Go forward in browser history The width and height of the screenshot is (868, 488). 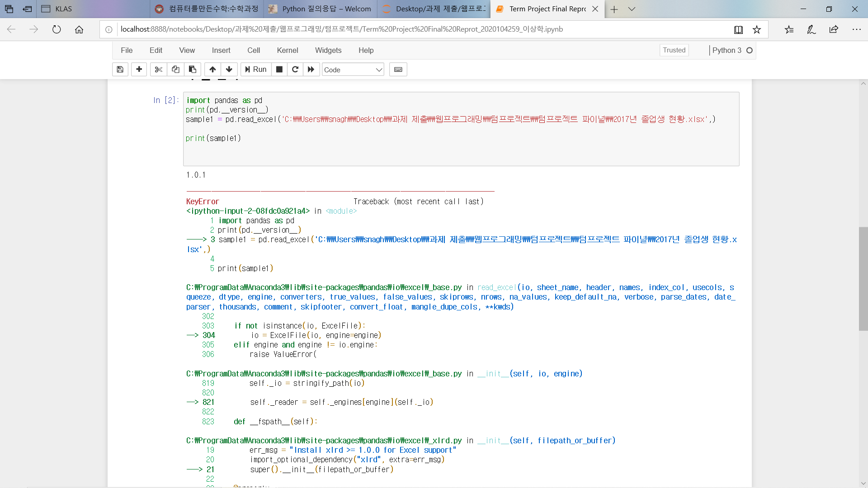click(x=34, y=29)
